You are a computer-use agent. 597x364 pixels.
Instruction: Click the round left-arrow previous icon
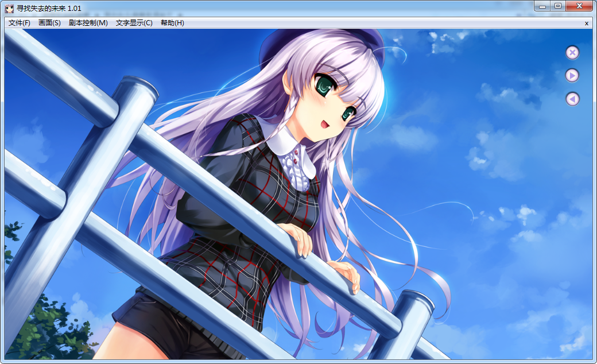[572, 99]
